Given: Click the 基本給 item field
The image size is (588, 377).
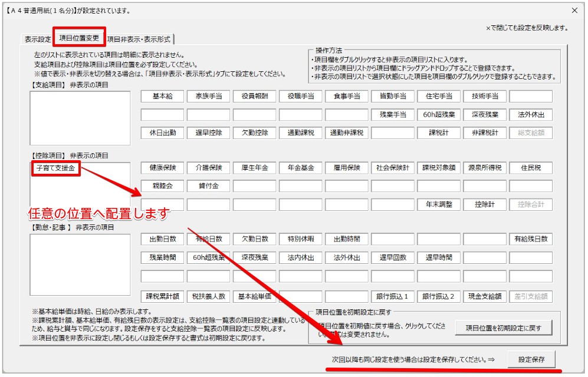Looking at the screenshot, I should (163, 97).
